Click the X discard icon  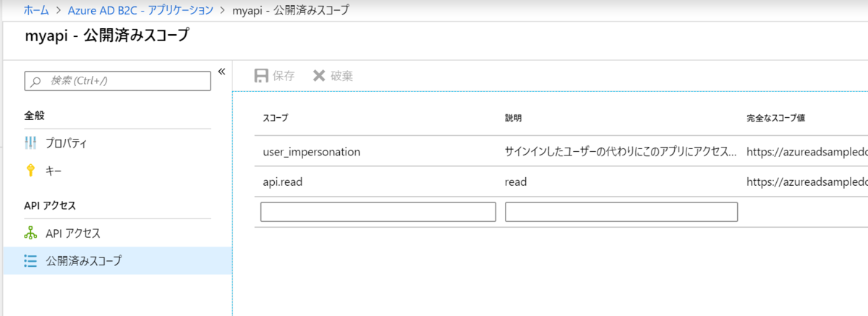pyautogui.click(x=319, y=75)
